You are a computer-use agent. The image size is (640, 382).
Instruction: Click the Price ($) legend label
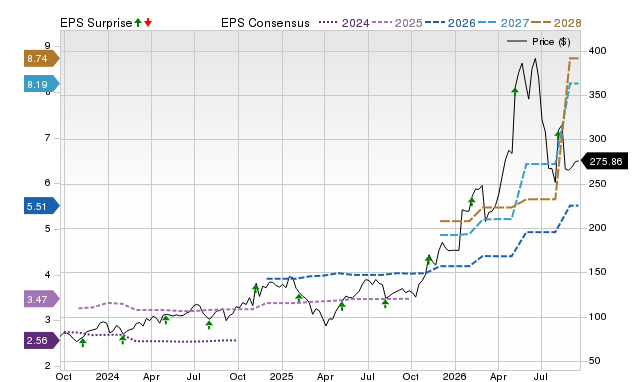pos(551,42)
